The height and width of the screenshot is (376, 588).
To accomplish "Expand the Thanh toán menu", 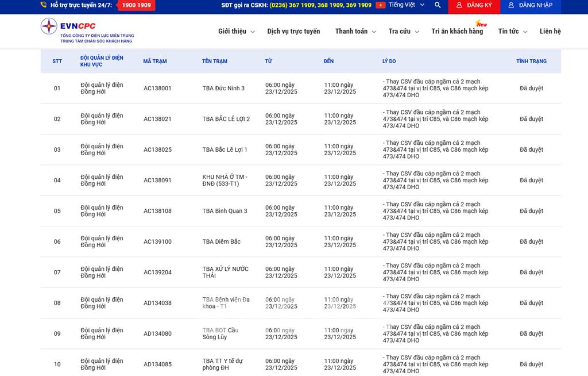I will click(x=355, y=32).
